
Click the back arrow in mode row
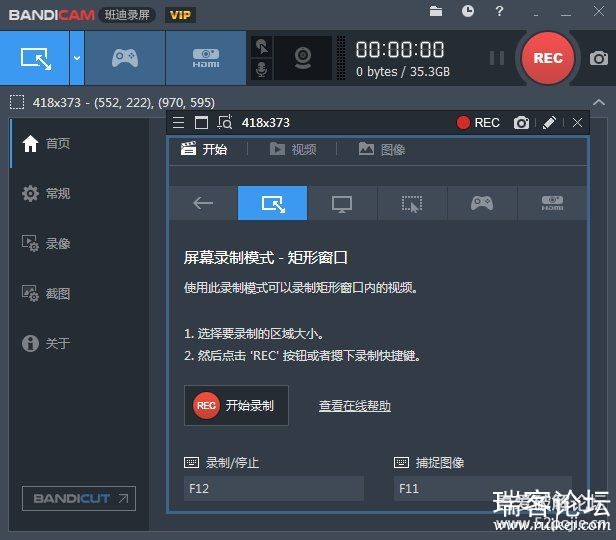click(x=203, y=203)
